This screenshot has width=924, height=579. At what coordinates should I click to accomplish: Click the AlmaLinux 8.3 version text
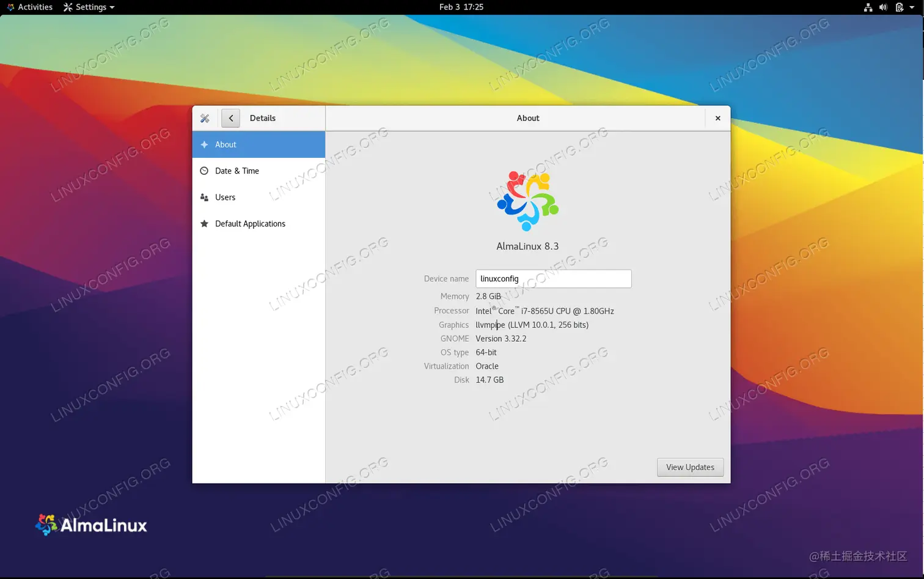[528, 246]
